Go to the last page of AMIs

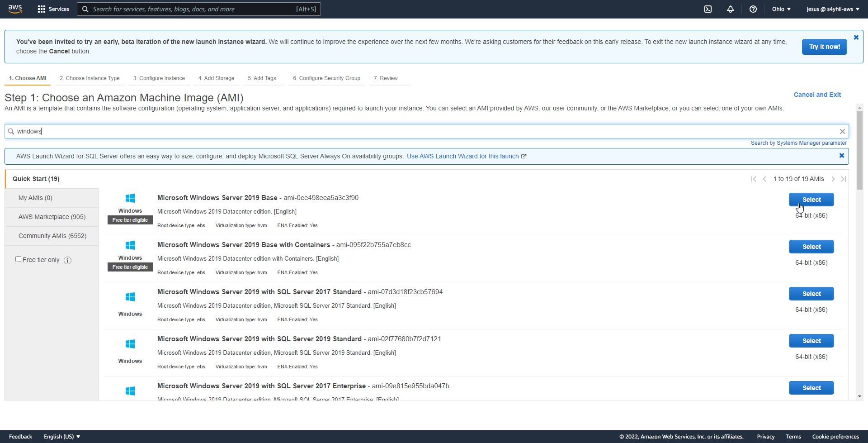point(844,179)
